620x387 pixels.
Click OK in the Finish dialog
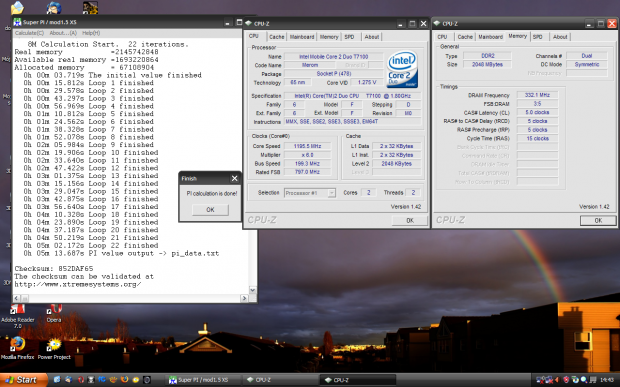pyautogui.click(x=210, y=210)
